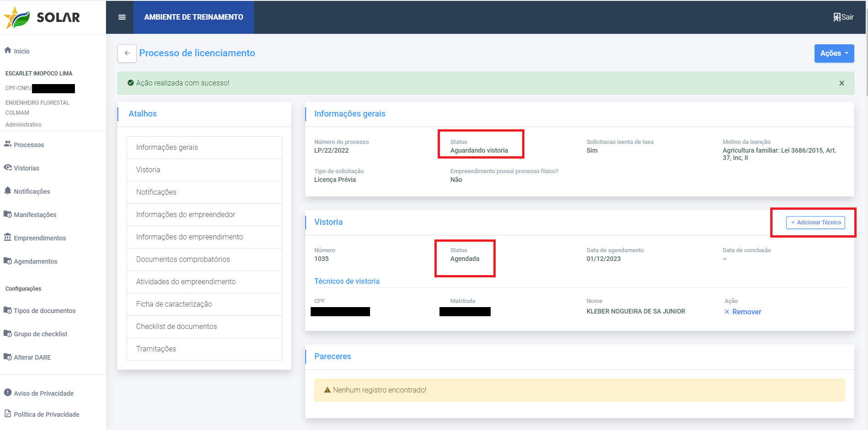Open Notificações bell in the sidebar
868x430 pixels.
27,191
